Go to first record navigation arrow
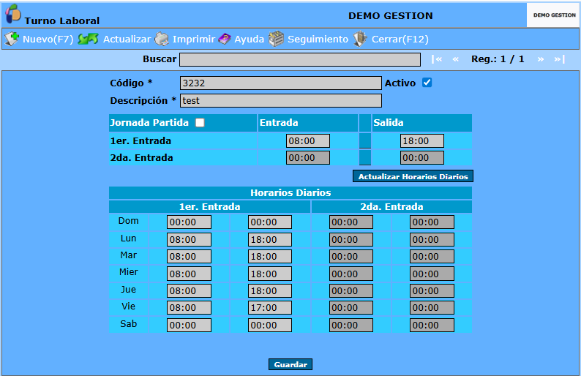Image resolution: width=581 pixels, height=376 pixels. tap(437, 59)
